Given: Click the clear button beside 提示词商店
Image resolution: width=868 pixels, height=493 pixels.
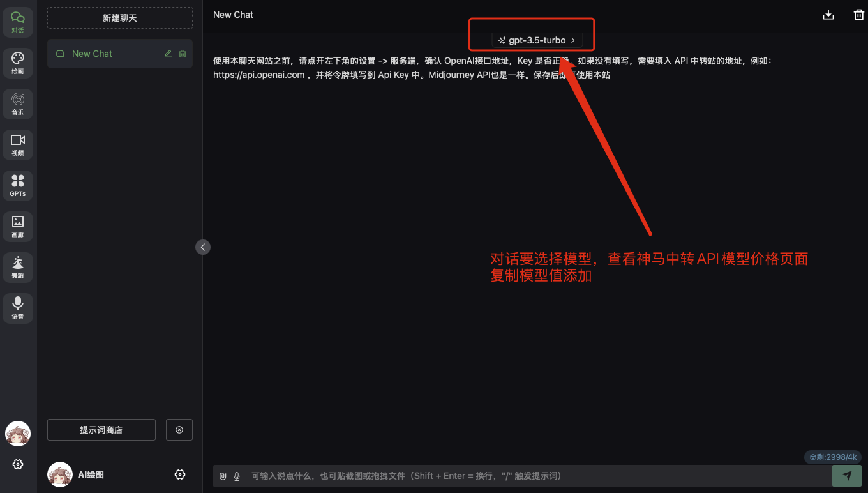Looking at the screenshot, I should click(x=179, y=430).
